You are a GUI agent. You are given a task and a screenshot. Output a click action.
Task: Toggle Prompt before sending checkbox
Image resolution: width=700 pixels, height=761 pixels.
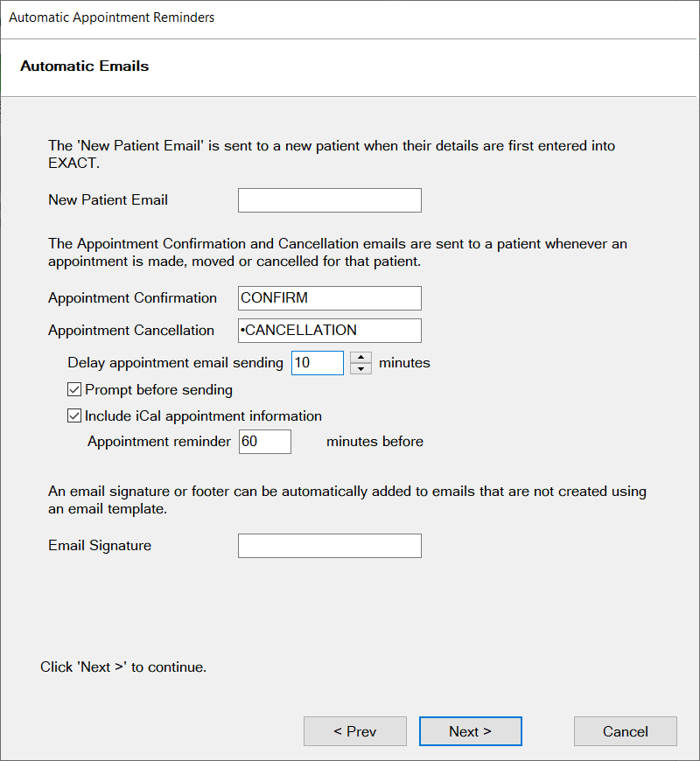coord(74,389)
